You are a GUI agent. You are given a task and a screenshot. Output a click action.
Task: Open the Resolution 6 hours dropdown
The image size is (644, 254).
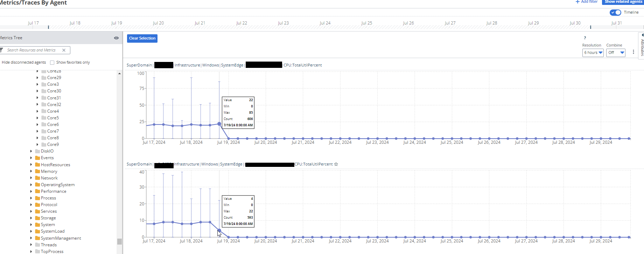click(593, 52)
